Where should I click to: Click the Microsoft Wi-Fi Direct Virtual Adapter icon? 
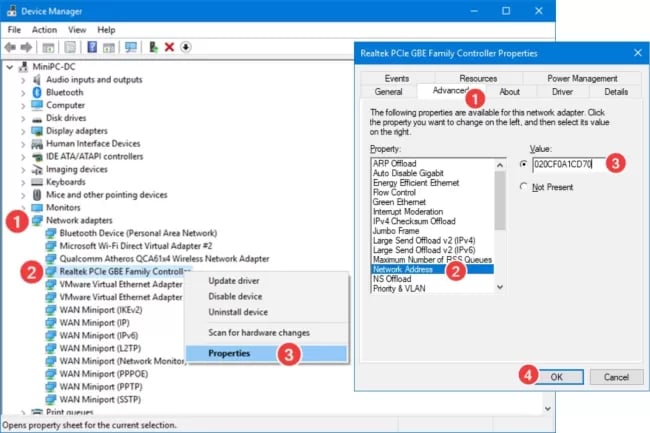point(51,246)
